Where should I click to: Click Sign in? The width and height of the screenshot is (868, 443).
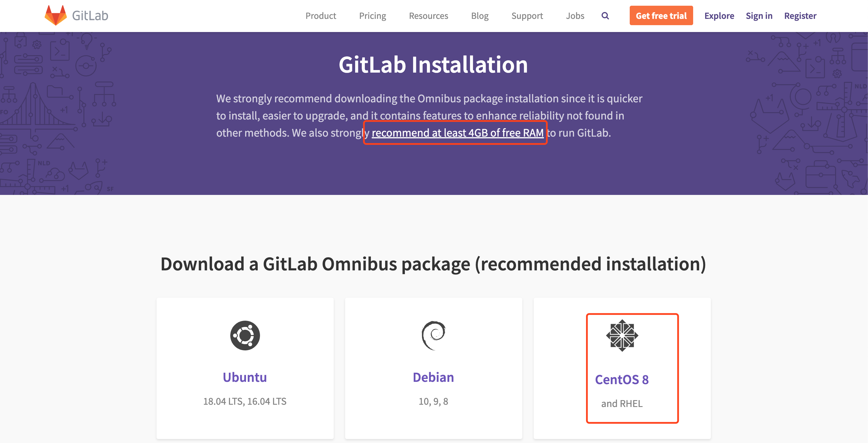pos(759,15)
